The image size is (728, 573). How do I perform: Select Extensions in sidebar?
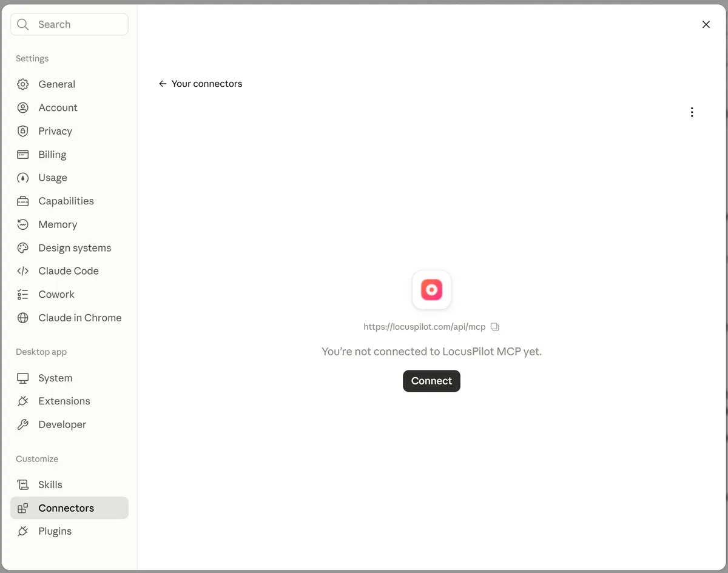(69, 401)
